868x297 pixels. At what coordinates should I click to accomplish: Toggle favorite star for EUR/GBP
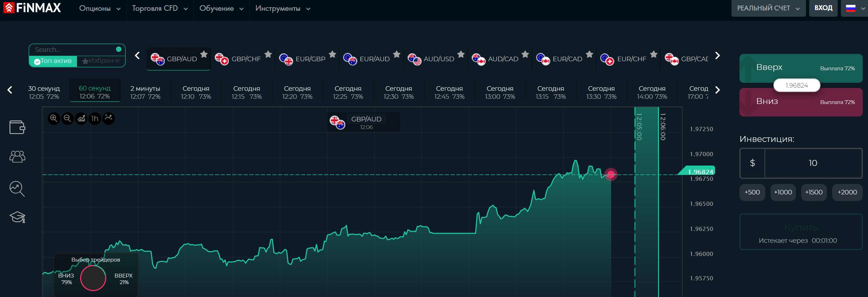pos(333,54)
